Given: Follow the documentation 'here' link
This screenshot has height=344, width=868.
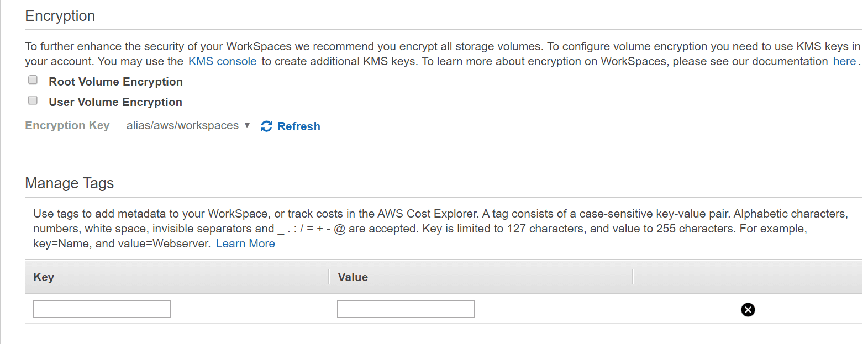Looking at the screenshot, I should point(844,61).
